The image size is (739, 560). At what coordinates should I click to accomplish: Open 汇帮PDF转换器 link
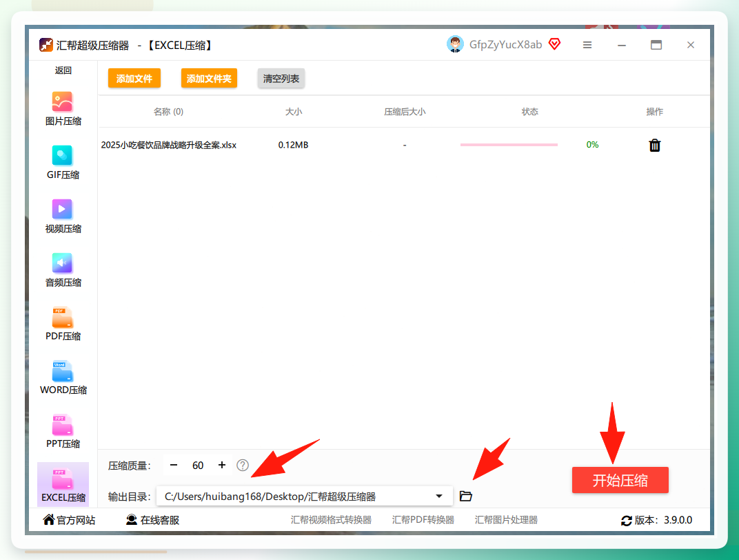[x=423, y=520]
